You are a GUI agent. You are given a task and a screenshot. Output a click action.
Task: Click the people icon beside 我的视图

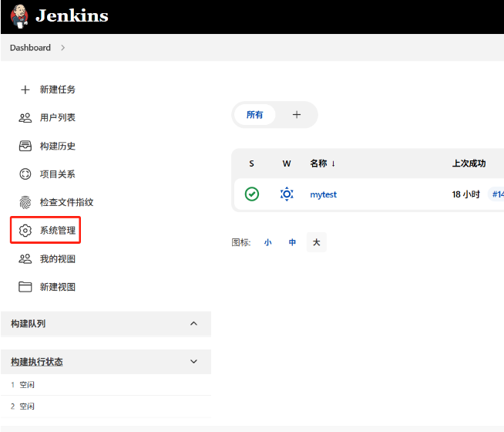[x=25, y=259]
